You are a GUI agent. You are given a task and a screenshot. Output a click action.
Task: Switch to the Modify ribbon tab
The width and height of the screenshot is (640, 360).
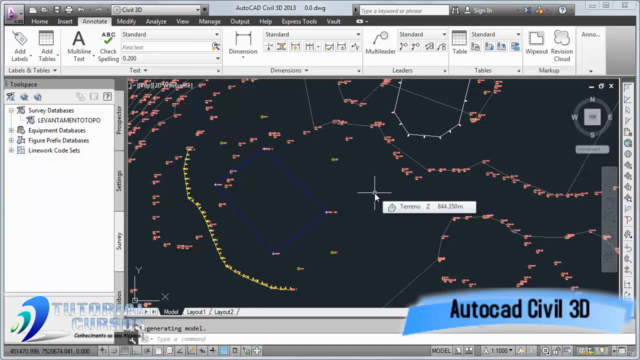point(126,21)
